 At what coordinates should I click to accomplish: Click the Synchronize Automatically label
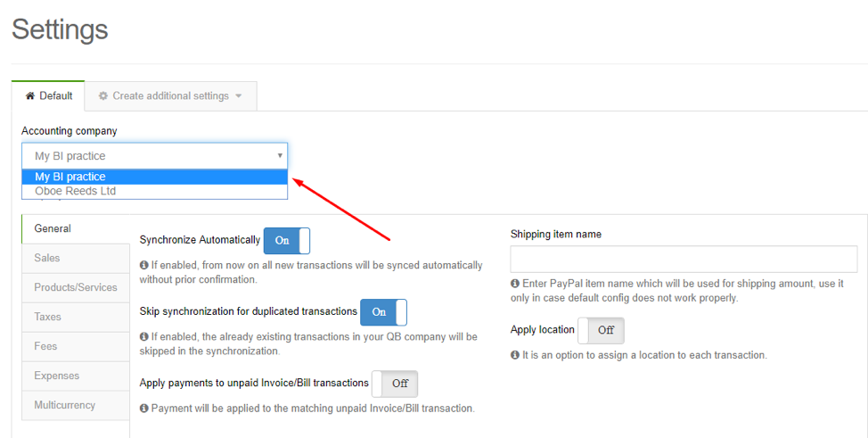click(x=200, y=240)
